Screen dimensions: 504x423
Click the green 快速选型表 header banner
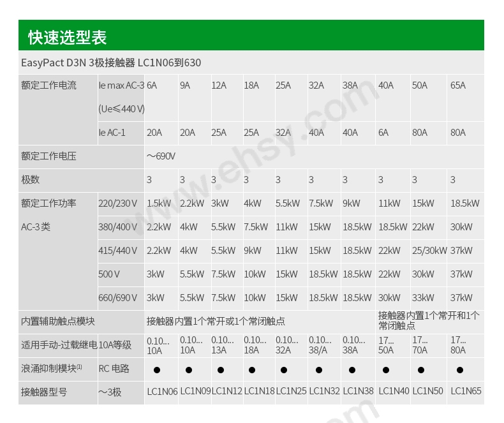click(x=251, y=36)
